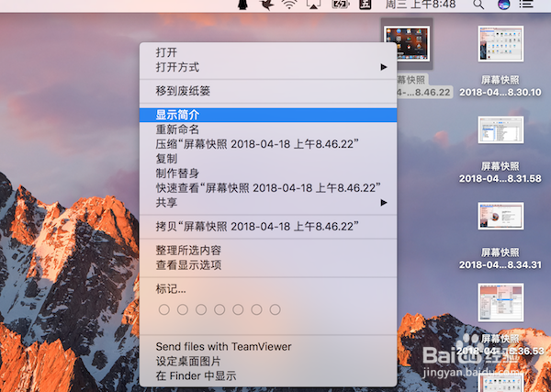Viewport: 551px width, 392px height.
Task: Open the Wi-Fi status menu
Action: point(289,5)
